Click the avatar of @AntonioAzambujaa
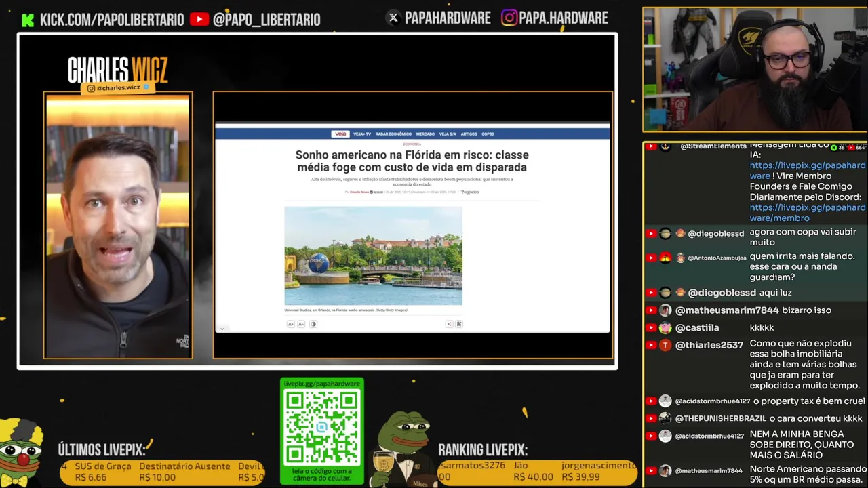Screen dimensions: 868x488 coord(665,258)
